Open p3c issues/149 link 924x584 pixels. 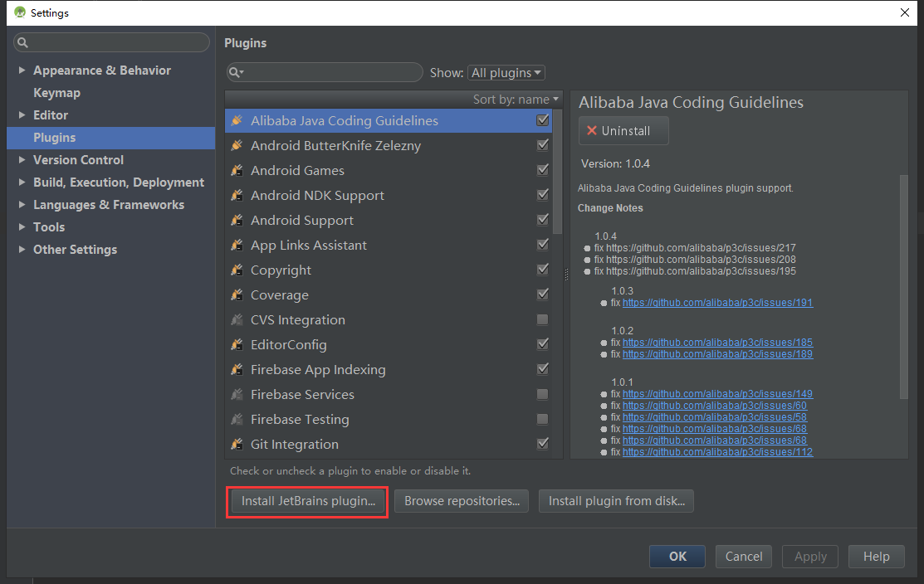click(x=718, y=394)
